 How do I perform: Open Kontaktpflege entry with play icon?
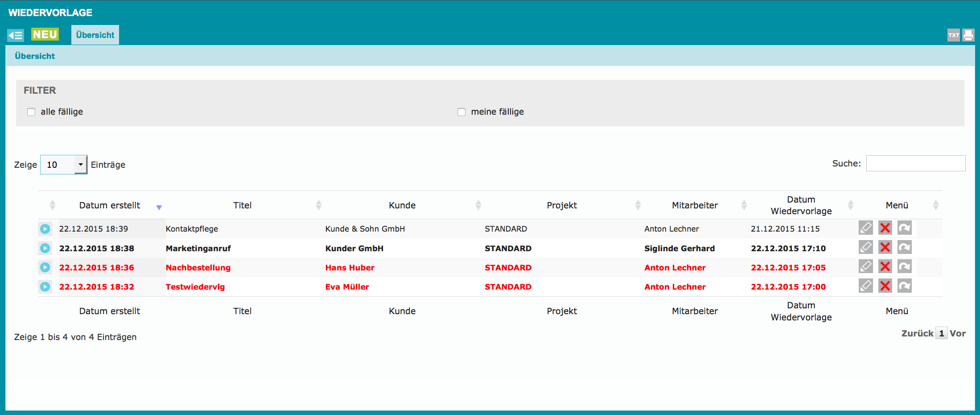coord(45,229)
